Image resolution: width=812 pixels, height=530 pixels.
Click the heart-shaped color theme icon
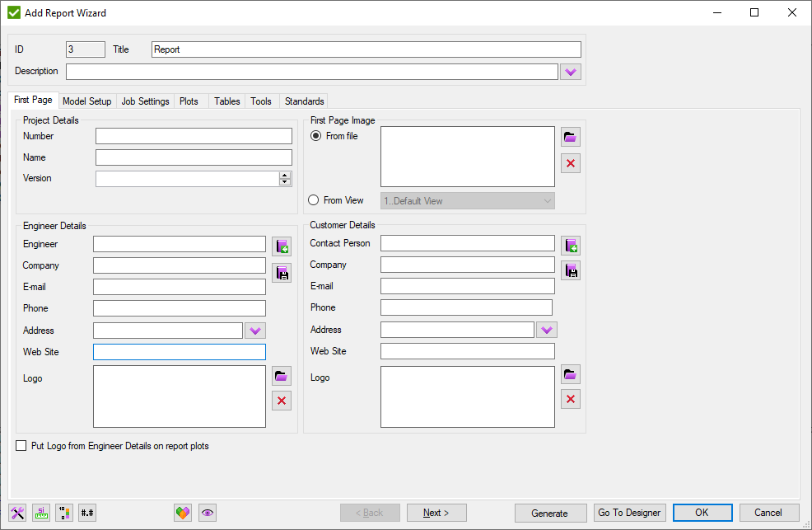(182, 513)
